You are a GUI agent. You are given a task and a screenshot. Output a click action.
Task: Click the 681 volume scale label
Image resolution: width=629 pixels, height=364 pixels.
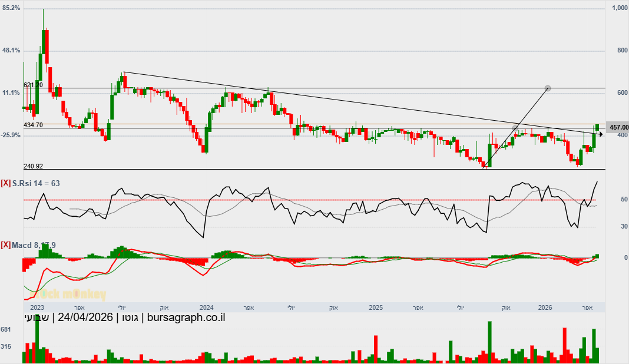tap(6, 329)
